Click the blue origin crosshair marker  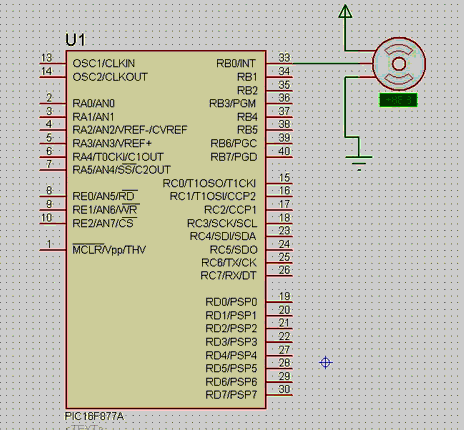326,362
